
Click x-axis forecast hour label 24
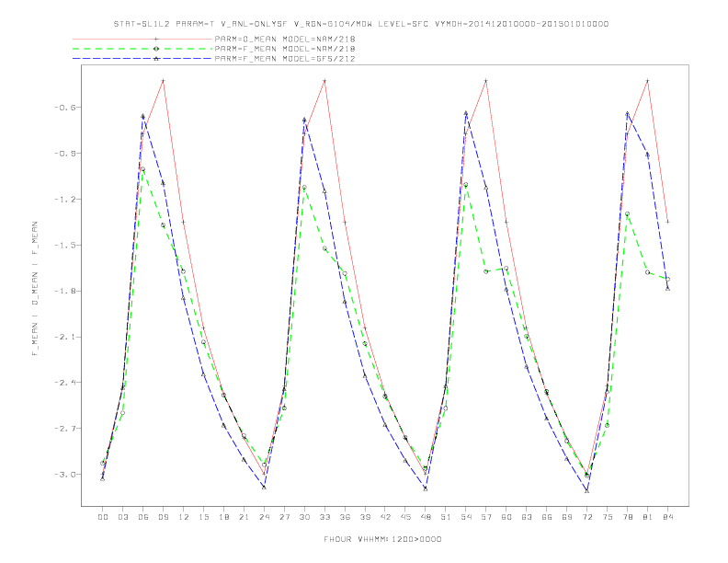coord(264,517)
